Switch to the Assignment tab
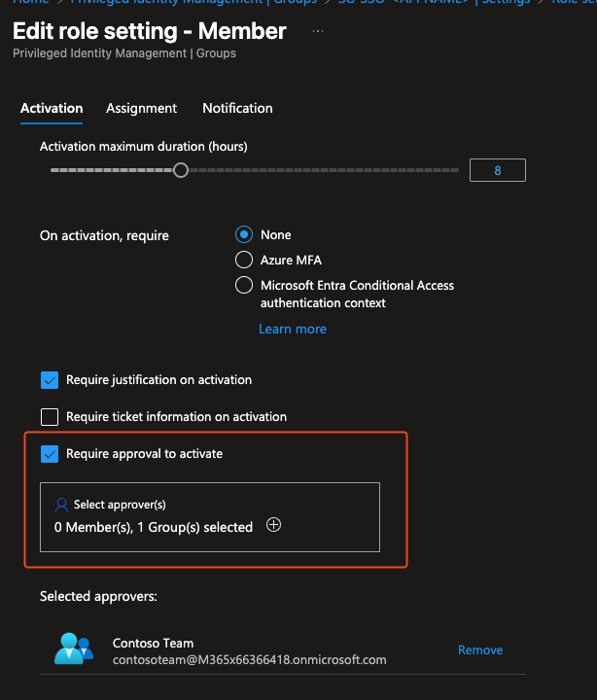The height and width of the screenshot is (700, 597). 142,108
